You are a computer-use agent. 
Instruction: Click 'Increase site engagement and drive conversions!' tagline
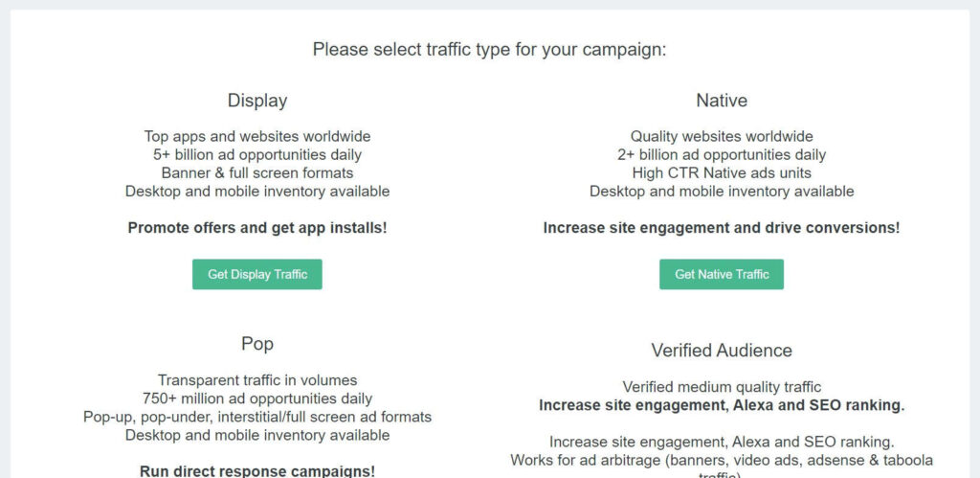coord(722,228)
